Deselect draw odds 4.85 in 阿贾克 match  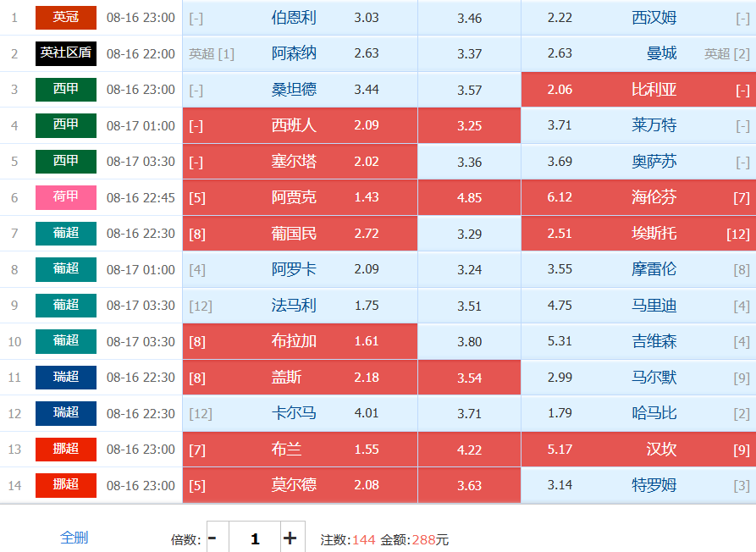469,197
